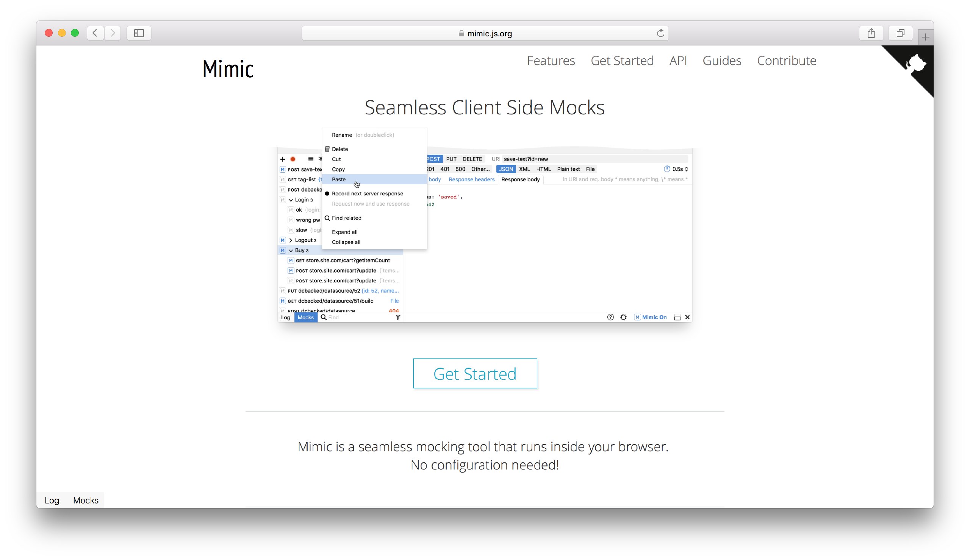The width and height of the screenshot is (970, 560).
Task: Click the red record button in Mimic toolbar
Action: point(293,159)
